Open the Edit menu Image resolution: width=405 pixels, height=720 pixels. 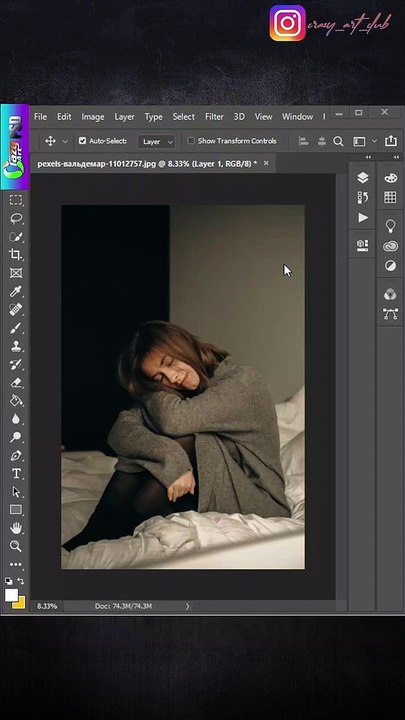64,117
